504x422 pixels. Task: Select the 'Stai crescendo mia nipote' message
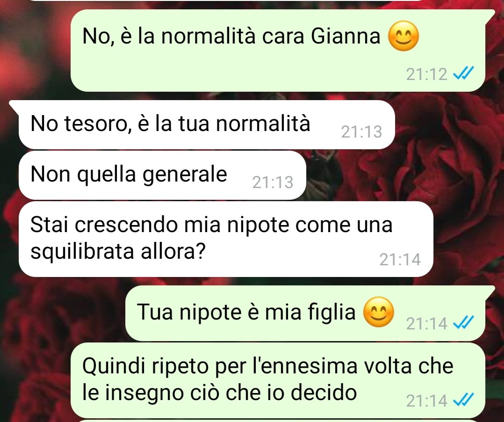[226, 239]
